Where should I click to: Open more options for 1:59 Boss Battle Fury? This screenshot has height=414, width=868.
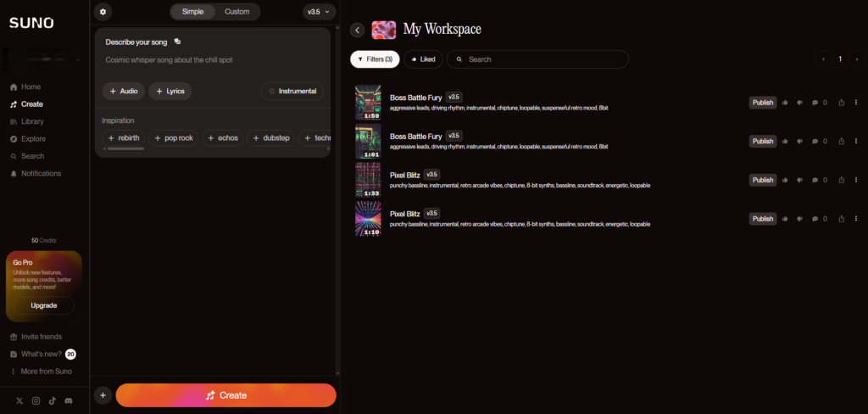pos(856,103)
